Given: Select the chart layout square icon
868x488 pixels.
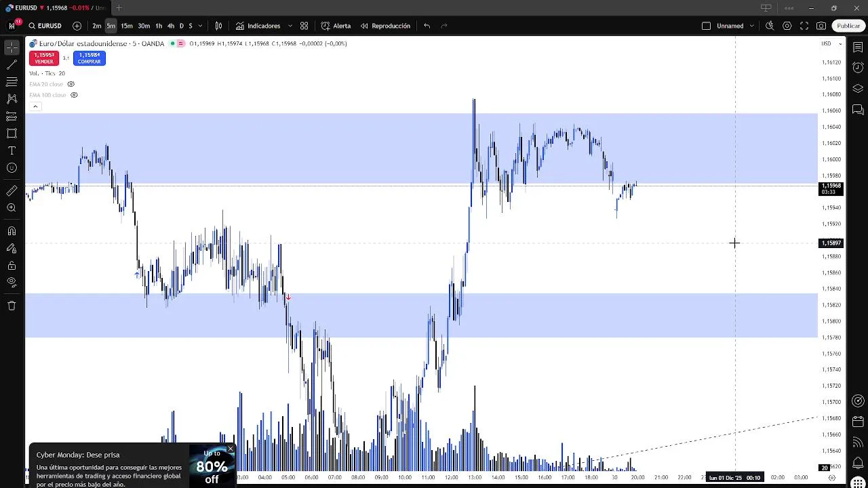Looking at the screenshot, I should click(706, 26).
